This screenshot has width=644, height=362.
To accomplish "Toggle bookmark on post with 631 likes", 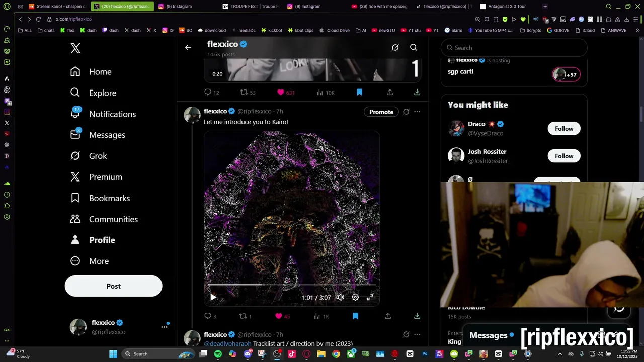I will (359, 93).
